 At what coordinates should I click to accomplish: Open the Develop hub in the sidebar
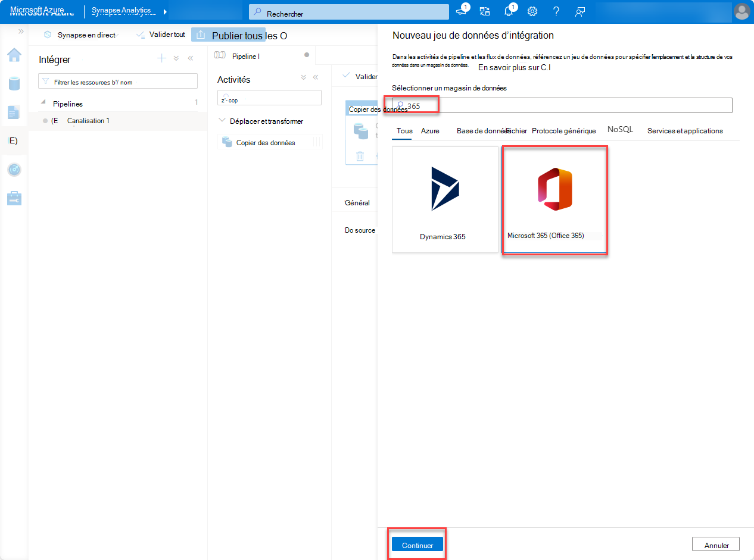[x=14, y=112]
